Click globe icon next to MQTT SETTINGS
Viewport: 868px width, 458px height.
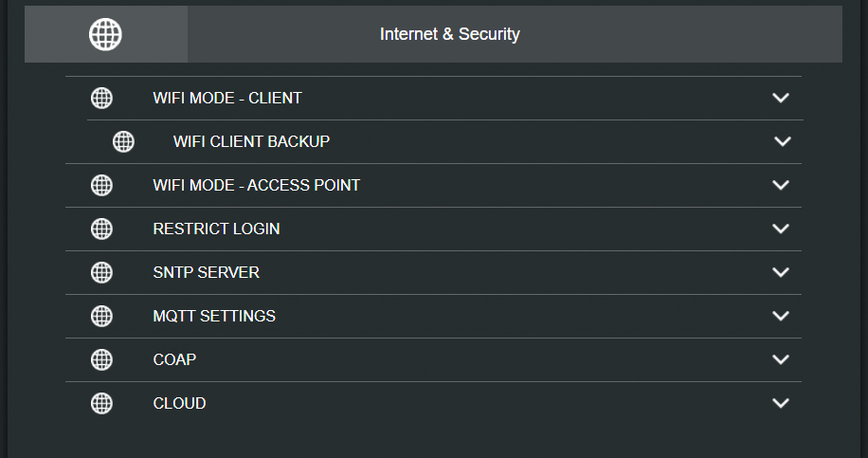pyautogui.click(x=101, y=316)
